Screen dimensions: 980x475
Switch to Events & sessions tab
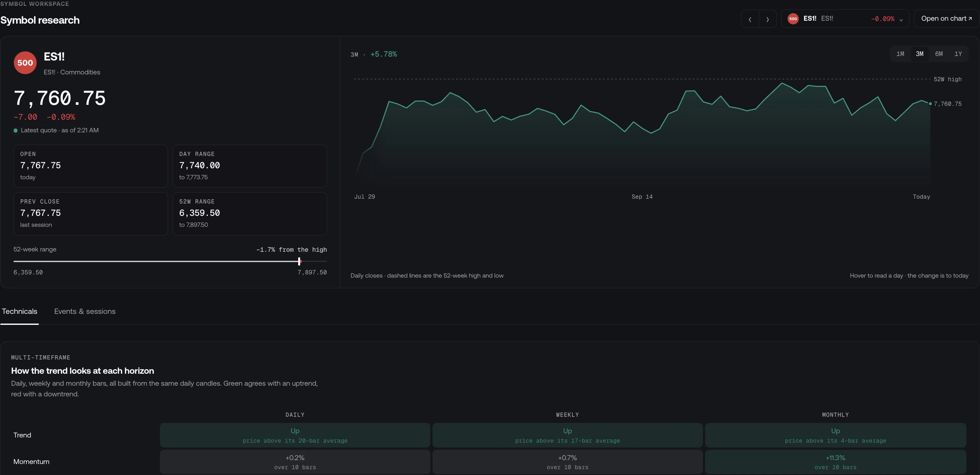(x=85, y=312)
